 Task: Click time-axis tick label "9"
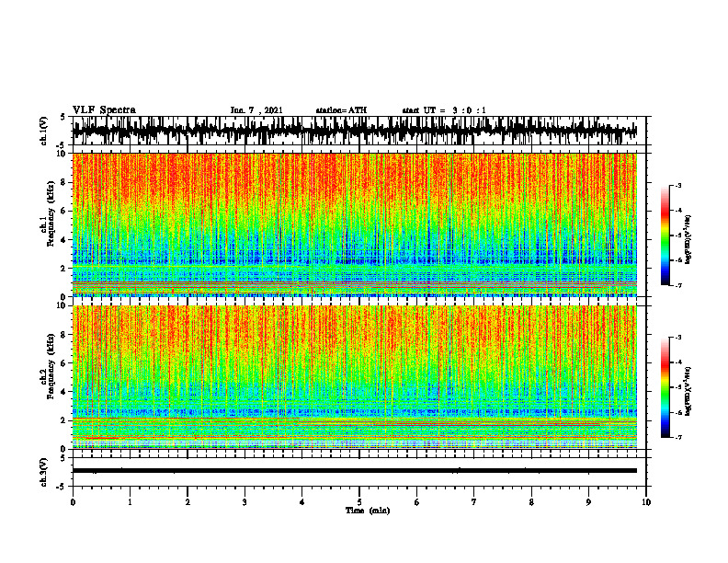click(588, 502)
